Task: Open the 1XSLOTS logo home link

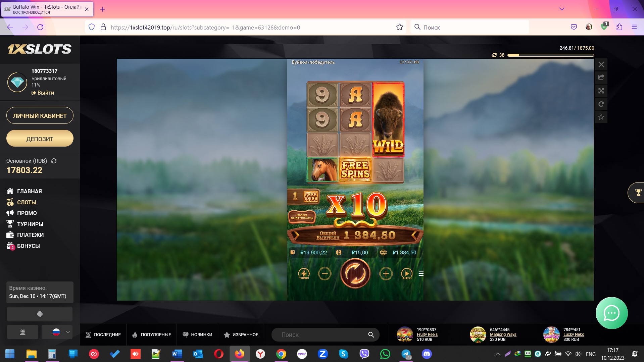Action: pos(40,49)
